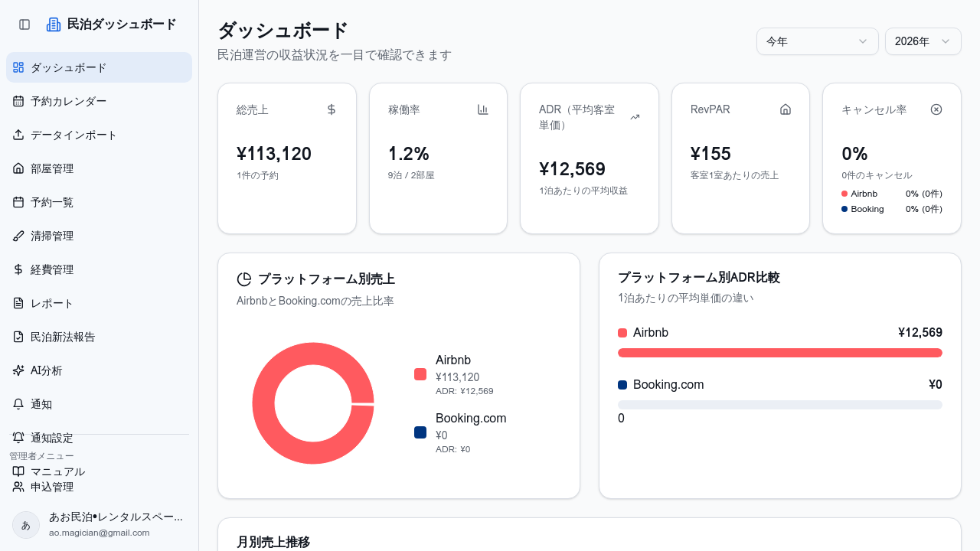This screenshot has height=551, width=980.
Task: Click the ao.magician account profile at bottom
Action: click(x=99, y=524)
